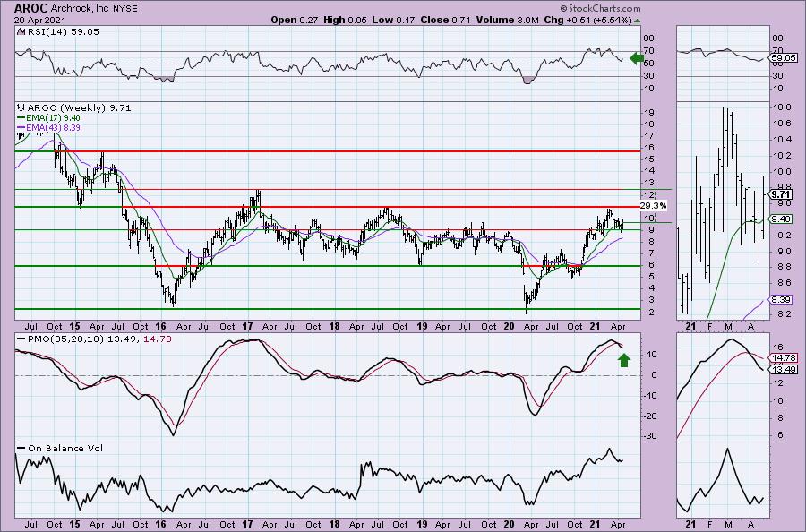Click the 14.78 PMO signal value tag
806x532 pixels.
[x=784, y=357]
